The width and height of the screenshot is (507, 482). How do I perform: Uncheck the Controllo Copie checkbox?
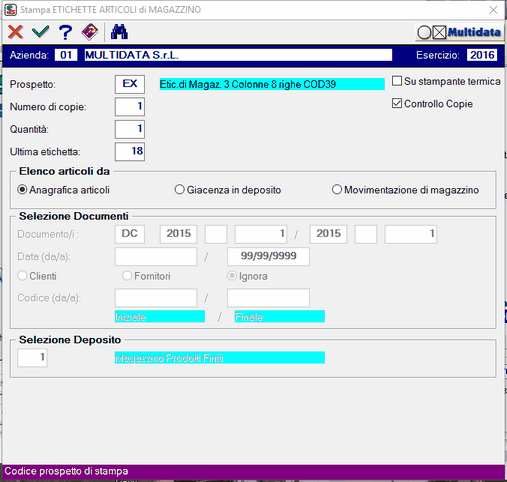(x=397, y=103)
